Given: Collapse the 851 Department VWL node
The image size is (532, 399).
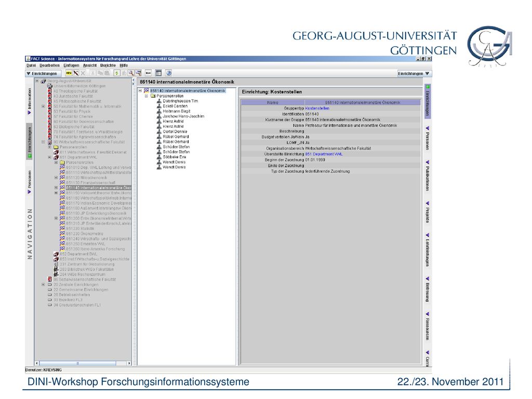Looking at the screenshot, I should 49,157.
